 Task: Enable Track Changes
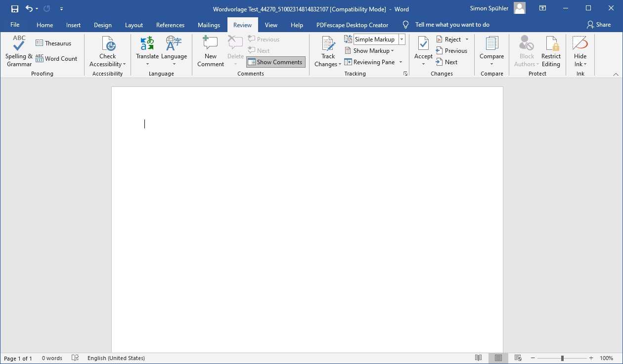tap(328, 51)
